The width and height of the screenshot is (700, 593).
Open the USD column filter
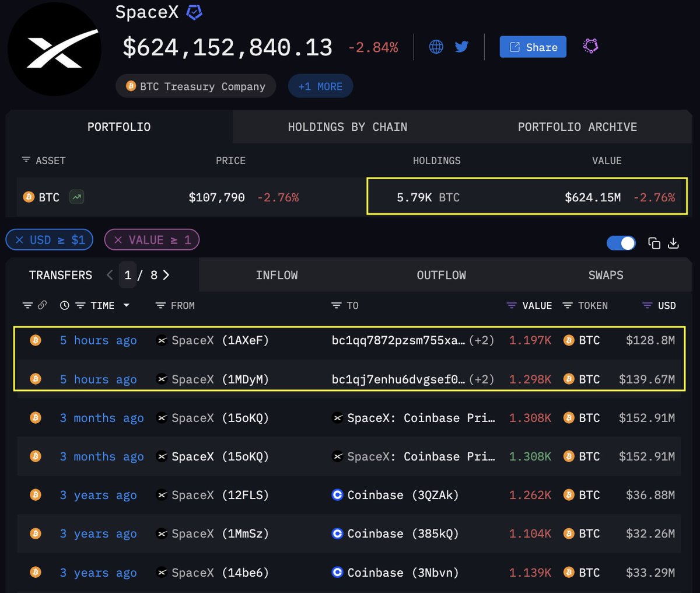(647, 305)
